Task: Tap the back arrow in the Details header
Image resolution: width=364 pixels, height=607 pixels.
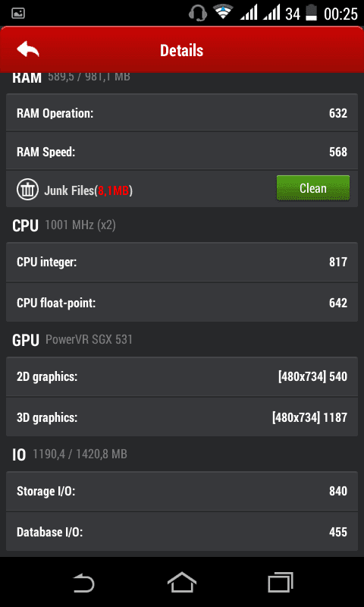Action: tap(28, 50)
